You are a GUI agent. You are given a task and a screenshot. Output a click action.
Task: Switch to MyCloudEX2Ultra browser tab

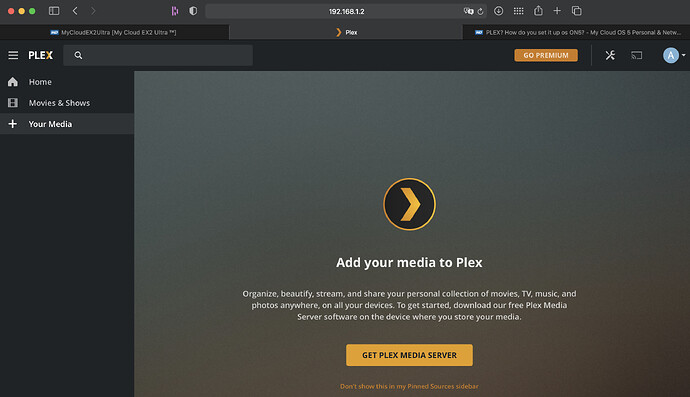click(x=114, y=32)
